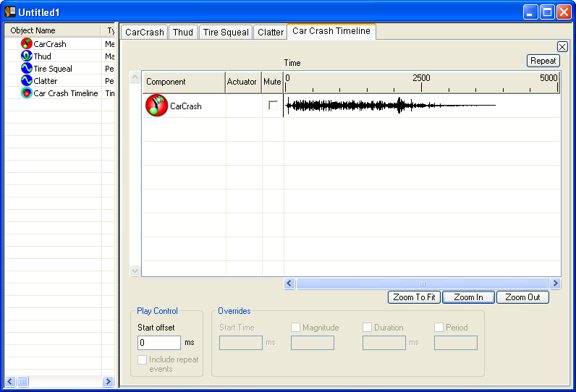
Task: Click the Magnitude value field
Action: pyautogui.click(x=313, y=343)
